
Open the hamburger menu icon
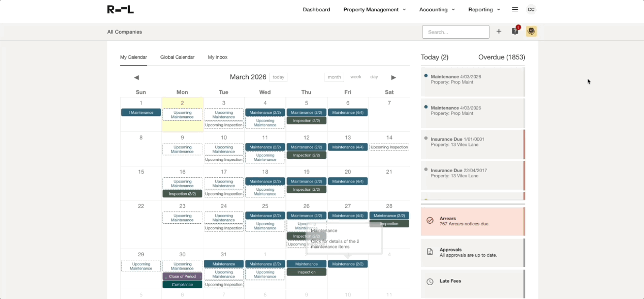click(x=514, y=9)
